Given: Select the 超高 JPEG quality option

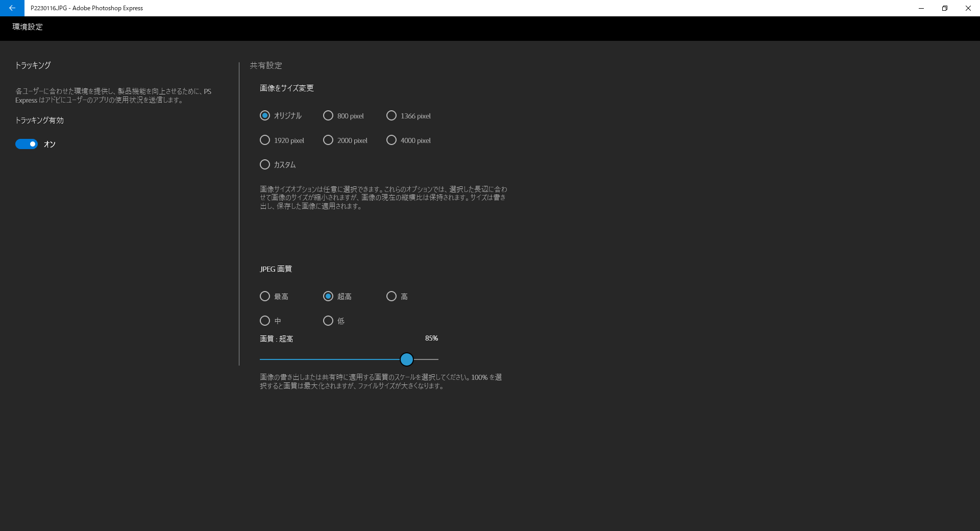Looking at the screenshot, I should tap(328, 297).
